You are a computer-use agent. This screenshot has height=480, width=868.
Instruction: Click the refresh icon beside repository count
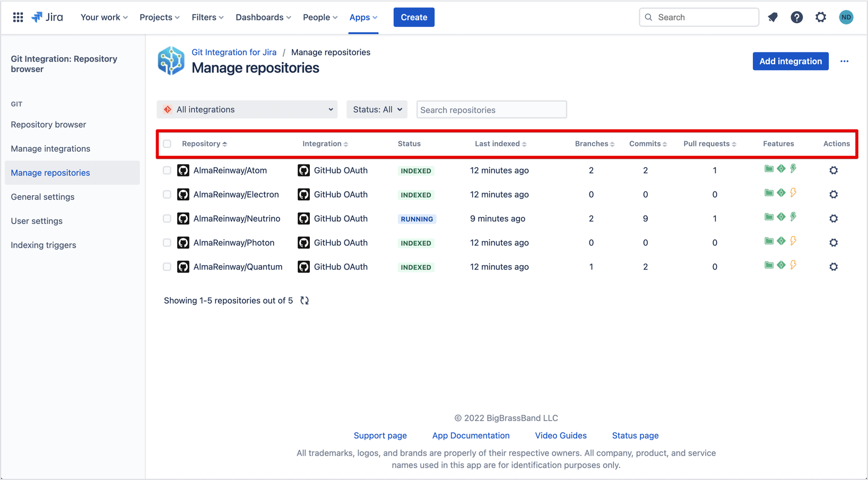[305, 301]
